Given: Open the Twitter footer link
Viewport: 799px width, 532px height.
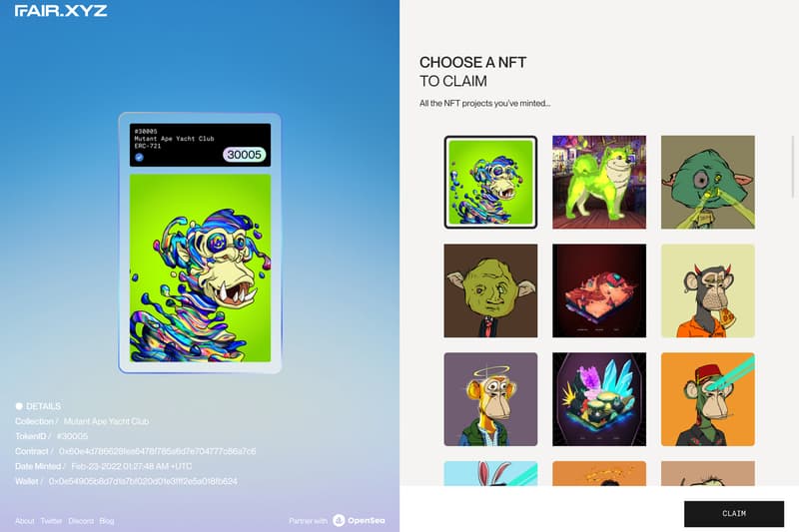Looking at the screenshot, I should point(51,521).
